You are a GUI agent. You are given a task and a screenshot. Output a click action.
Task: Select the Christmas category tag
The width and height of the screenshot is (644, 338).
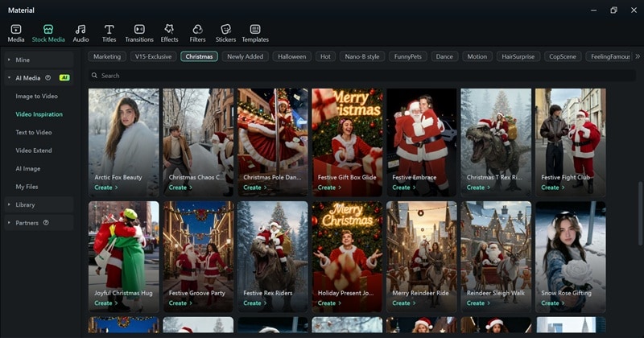199,56
